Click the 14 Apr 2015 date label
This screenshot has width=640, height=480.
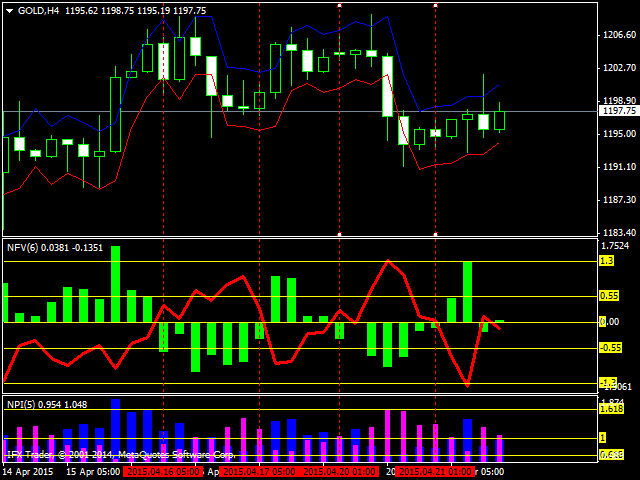29,472
